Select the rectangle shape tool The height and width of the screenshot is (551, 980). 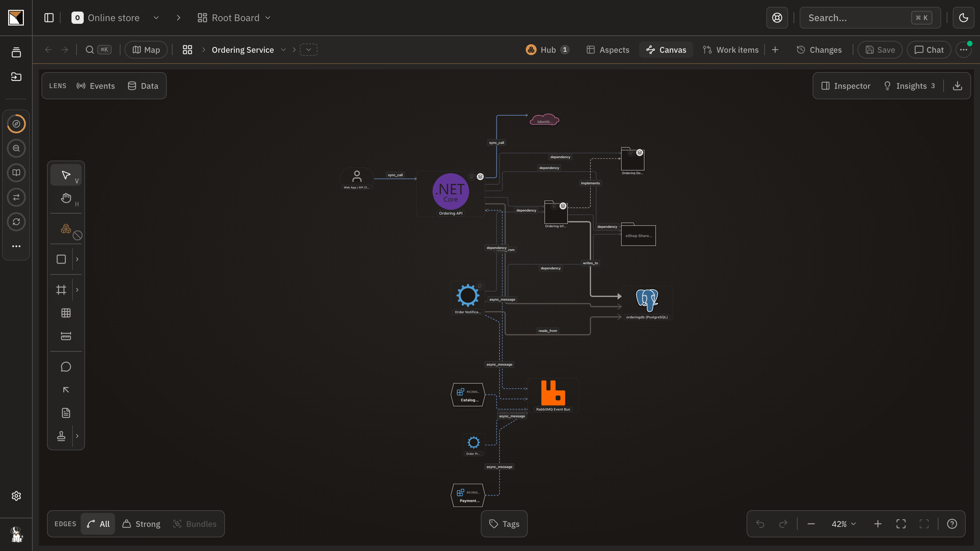61,259
